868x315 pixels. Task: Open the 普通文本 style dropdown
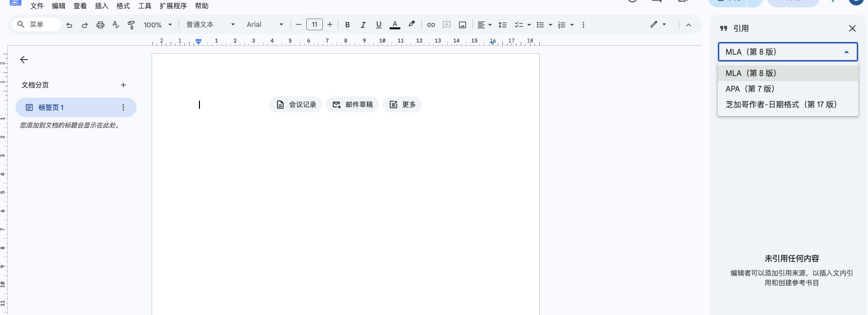210,24
